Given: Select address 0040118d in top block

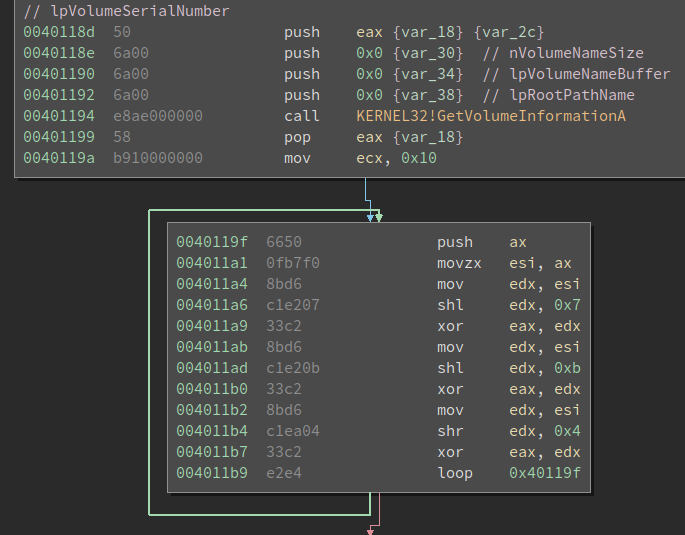Looking at the screenshot, I should [57, 32].
